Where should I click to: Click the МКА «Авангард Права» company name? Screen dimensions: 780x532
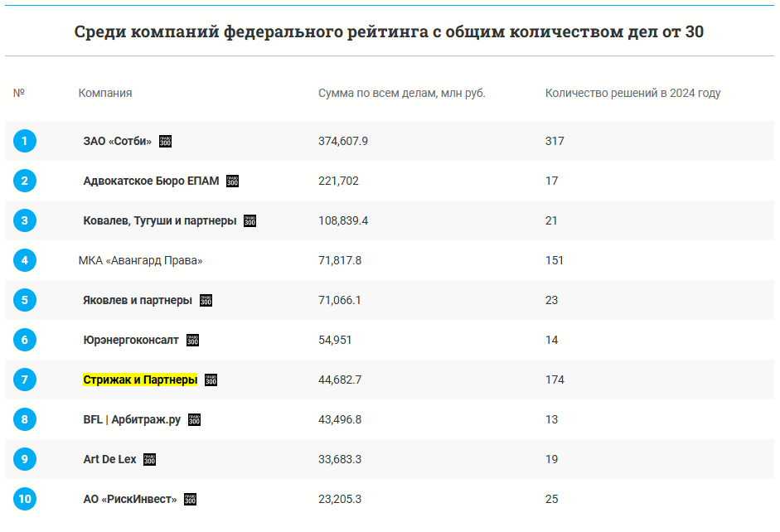tap(140, 260)
